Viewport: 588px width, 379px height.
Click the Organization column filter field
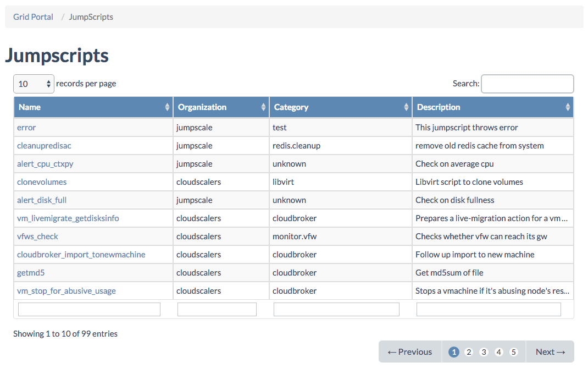pos(217,309)
